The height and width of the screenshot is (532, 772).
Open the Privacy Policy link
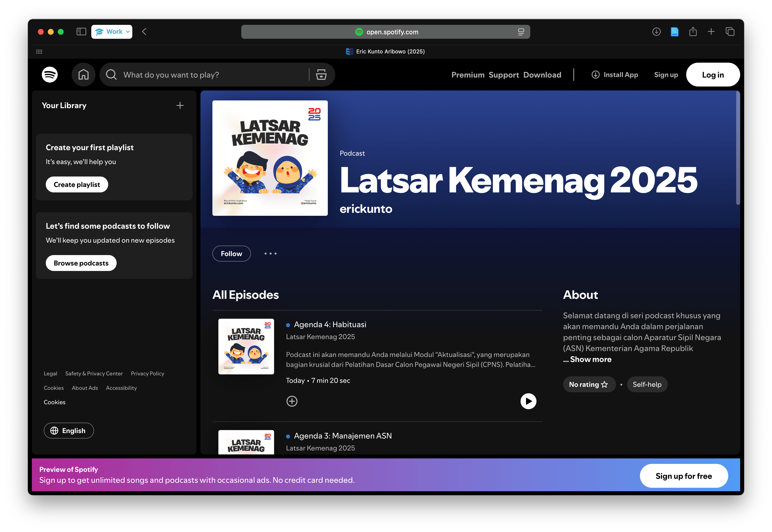[147, 374]
